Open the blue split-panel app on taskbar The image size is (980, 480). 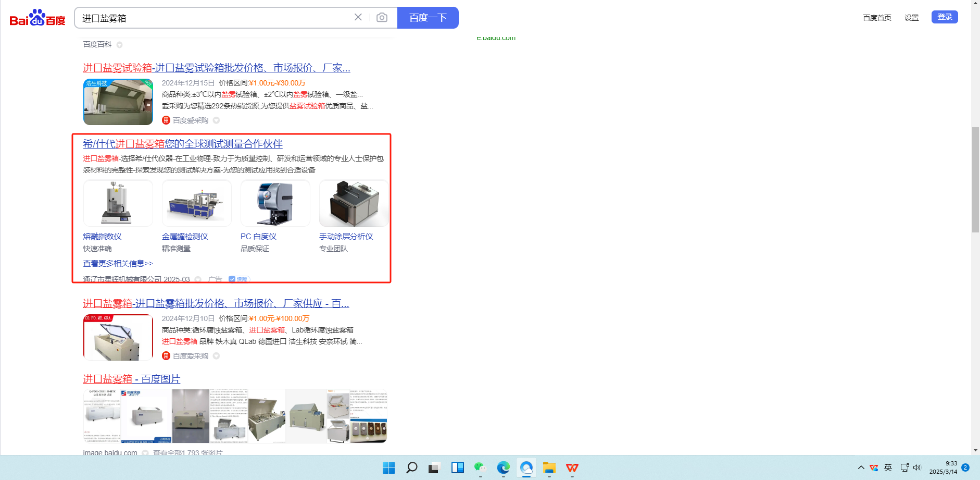point(457,467)
